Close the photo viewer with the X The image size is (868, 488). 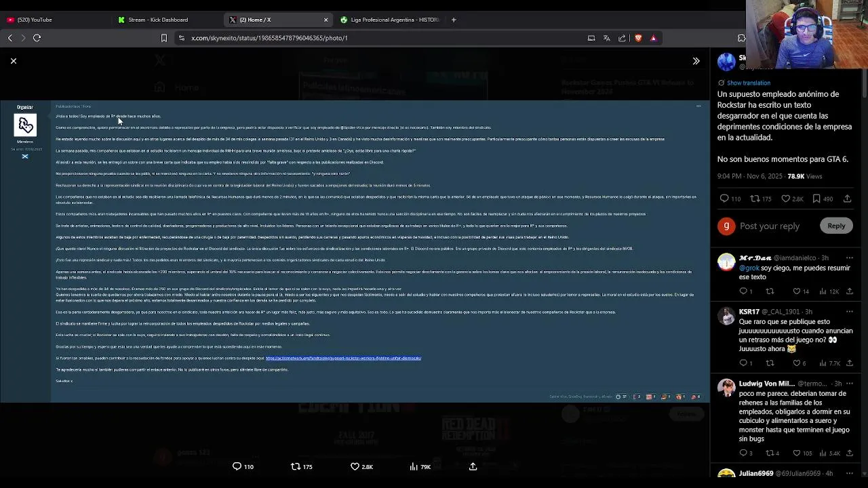point(13,61)
